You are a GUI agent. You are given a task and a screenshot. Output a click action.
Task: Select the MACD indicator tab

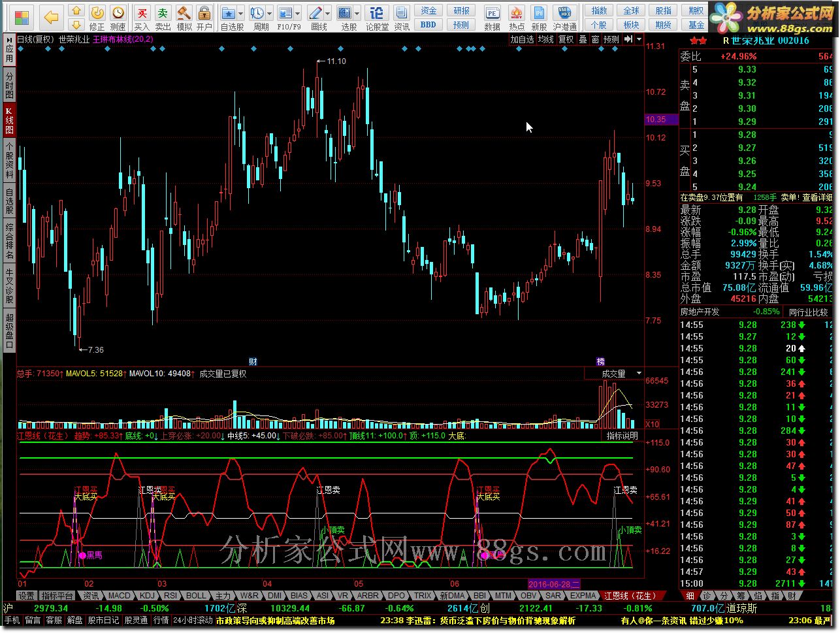point(119,596)
